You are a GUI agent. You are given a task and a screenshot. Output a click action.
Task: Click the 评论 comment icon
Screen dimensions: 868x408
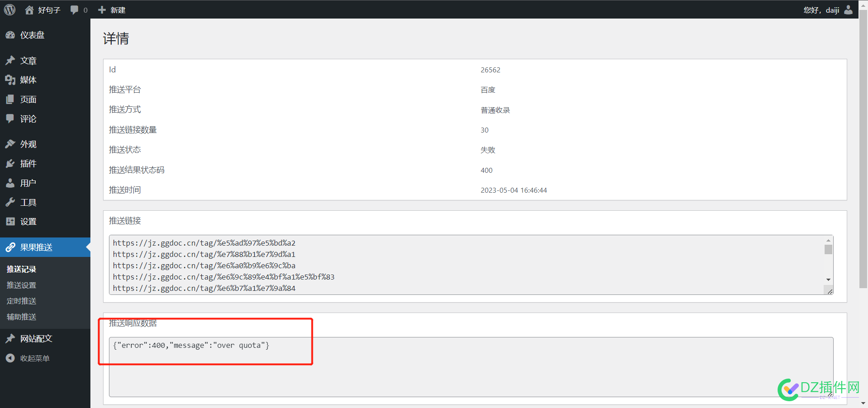(10, 119)
